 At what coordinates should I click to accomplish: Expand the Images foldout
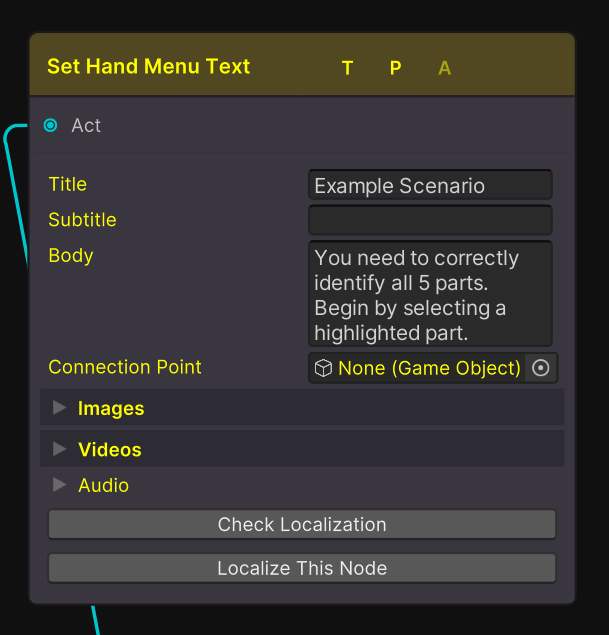click(60, 408)
